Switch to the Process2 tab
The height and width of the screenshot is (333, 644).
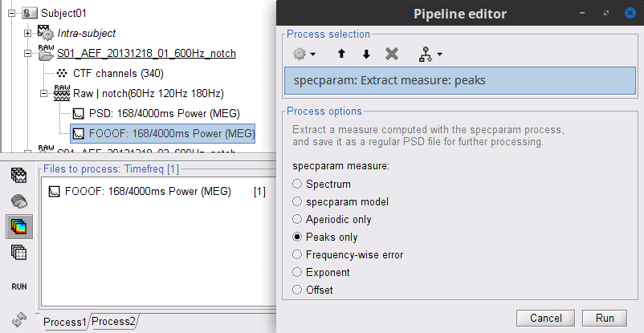112,322
